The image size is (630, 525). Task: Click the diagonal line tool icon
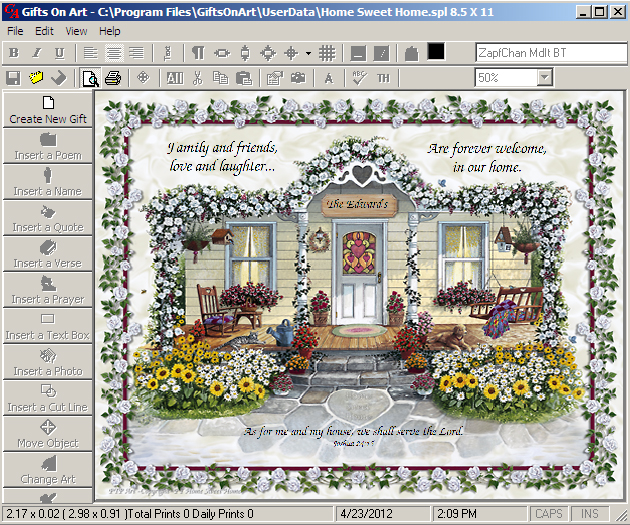(381, 53)
